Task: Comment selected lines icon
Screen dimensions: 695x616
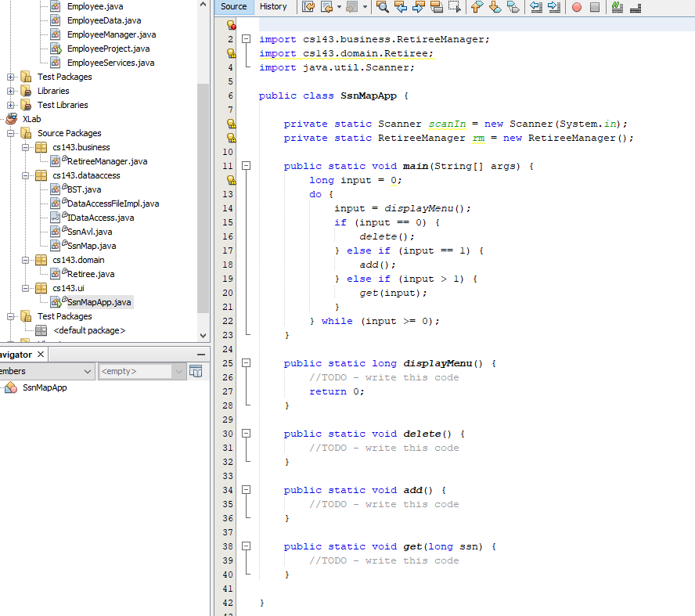Action: 617,6
